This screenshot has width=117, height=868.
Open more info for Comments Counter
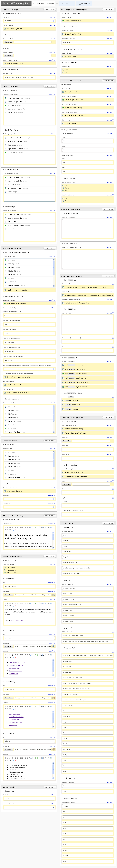(110, 17)
